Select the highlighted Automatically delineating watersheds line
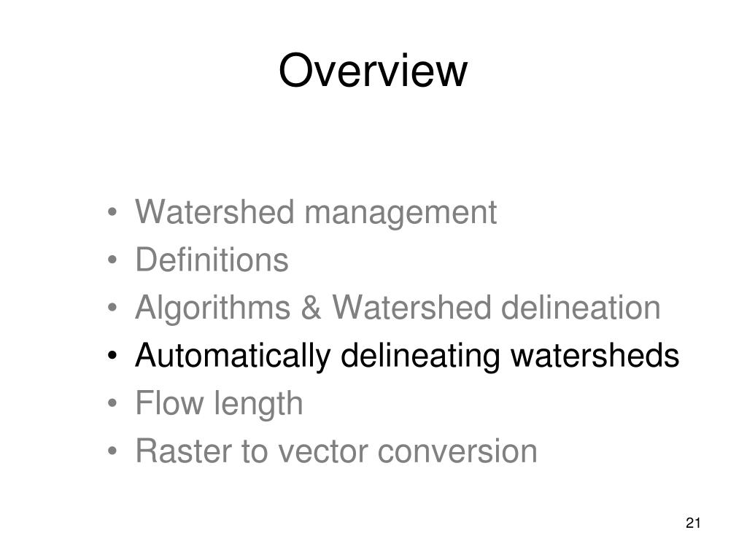Screen dimensions: 747x560 pyautogui.click(x=407, y=356)
